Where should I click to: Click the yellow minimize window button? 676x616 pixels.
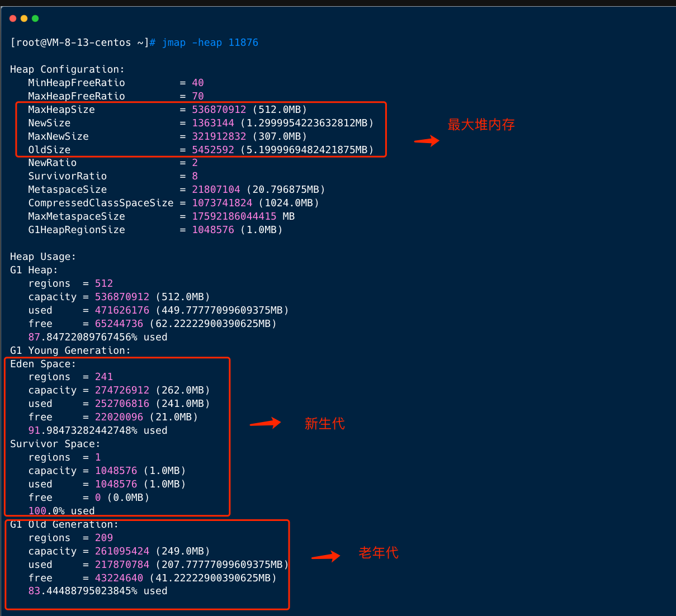pyautogui.click(x=24, y=18)
